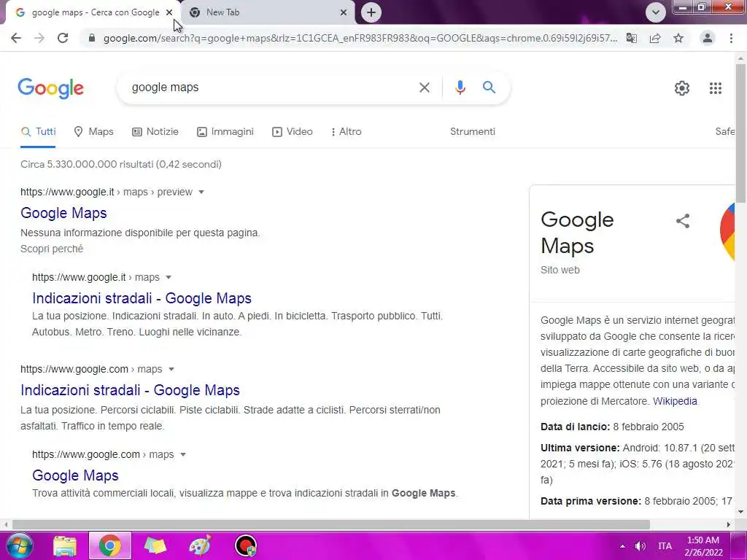Open 'Indicazioni stradali - Google Maps' google.it result
Screen dimensions: 747x560
(x=142, y=298)
